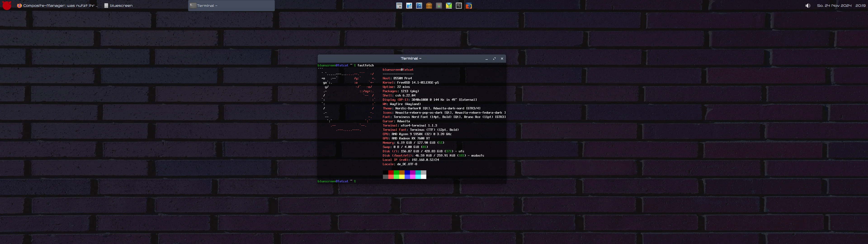Switch to Composite-Manager Firefox window button
This screenshot has width=868, height=244.
pyautogui.click(x=58, y=6)
